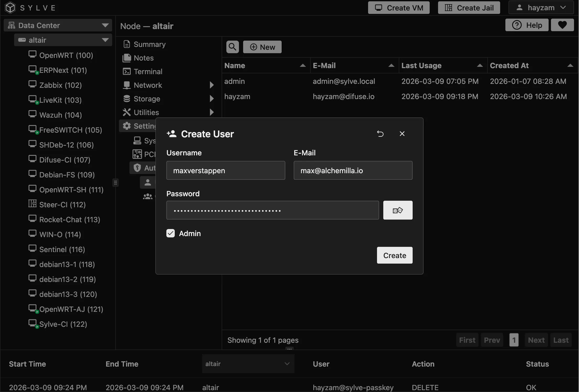Open the Network menu item

pyautogui.click(x=169, y=85)
